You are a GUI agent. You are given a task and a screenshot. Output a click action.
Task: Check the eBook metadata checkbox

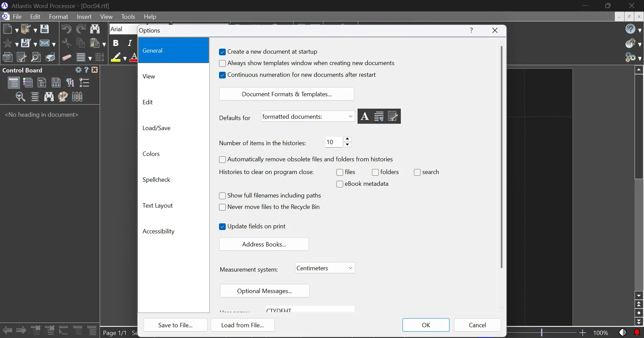pos(340,184)
